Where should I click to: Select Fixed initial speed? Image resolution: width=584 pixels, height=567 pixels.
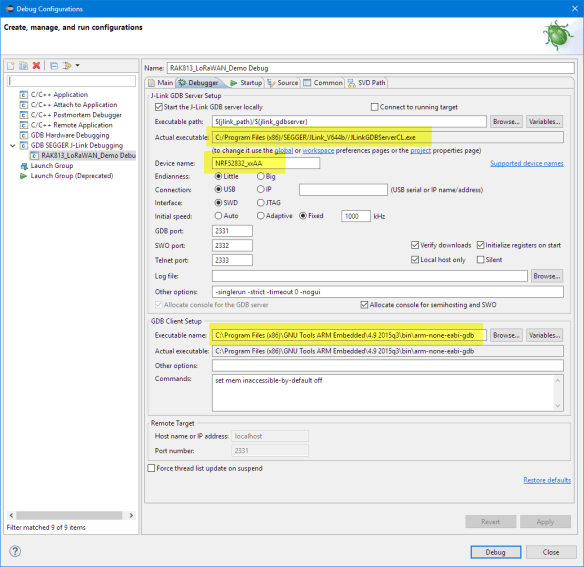coord(303,216)
